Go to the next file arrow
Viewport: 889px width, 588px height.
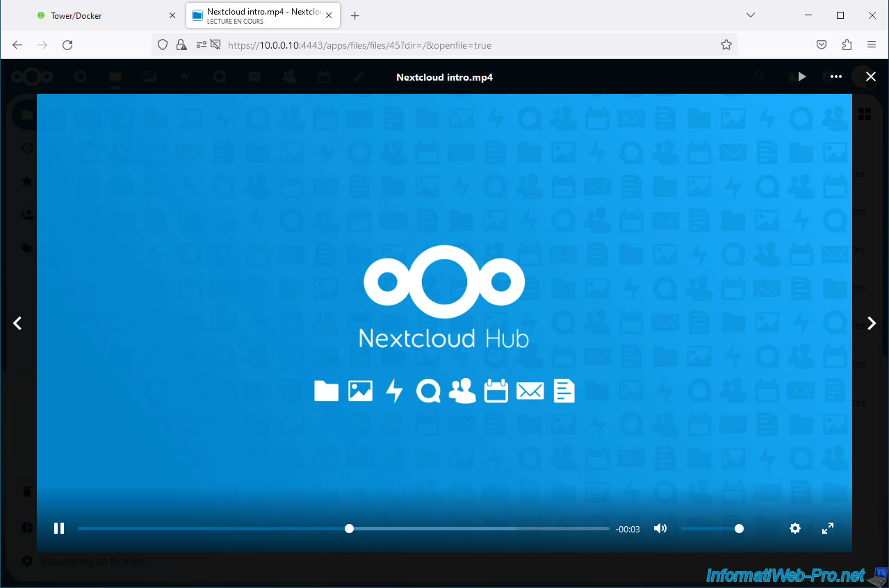(872, 323)
